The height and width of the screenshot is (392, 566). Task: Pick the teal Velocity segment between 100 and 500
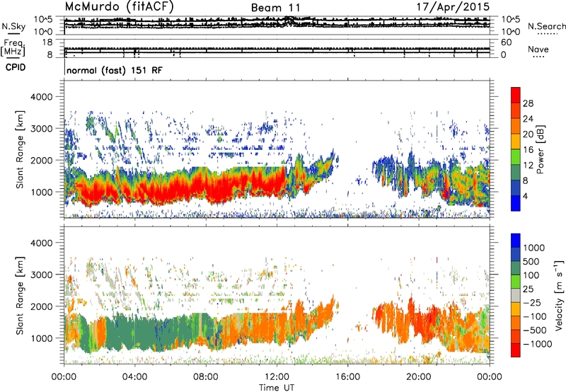tap(516, 268)
